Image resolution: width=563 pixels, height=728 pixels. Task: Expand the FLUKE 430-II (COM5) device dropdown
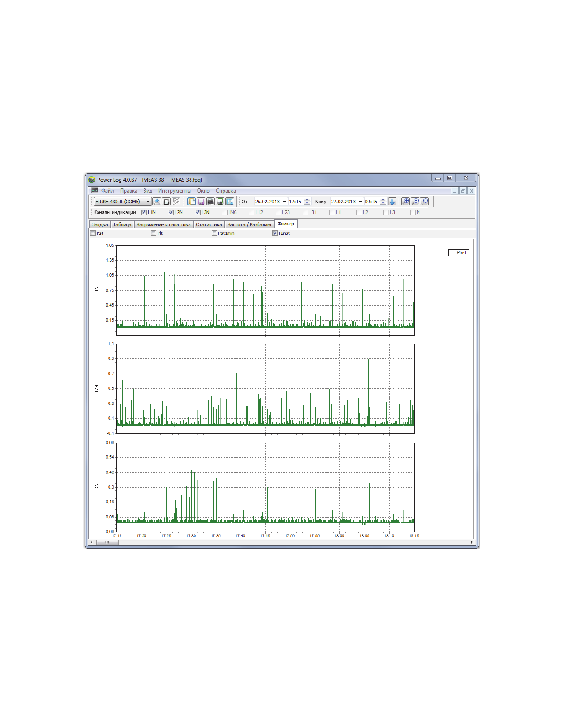click(148, 201)
